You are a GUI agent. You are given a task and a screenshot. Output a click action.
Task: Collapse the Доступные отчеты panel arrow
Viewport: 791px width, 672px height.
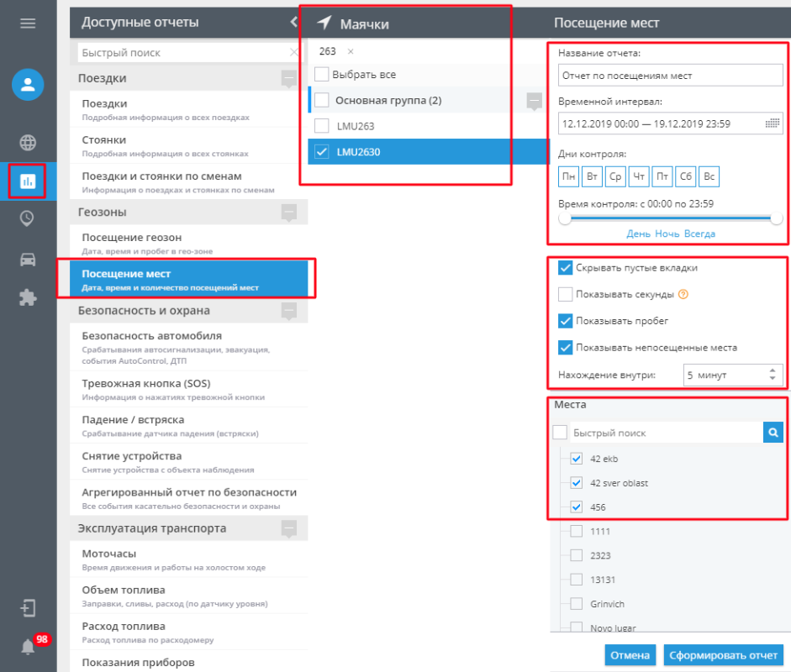(x=294, y=22)
